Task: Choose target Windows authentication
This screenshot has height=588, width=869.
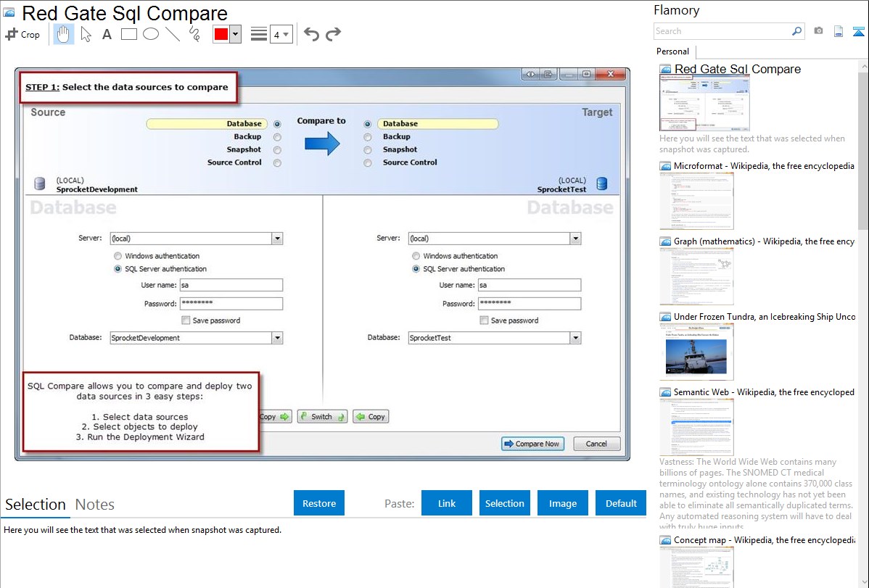Action: click(x=416, y=256)
